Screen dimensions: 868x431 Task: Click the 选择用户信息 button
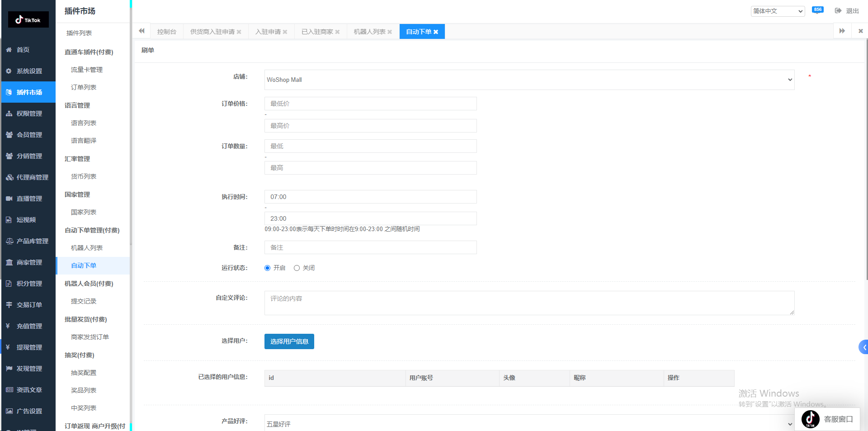click(x=289, y=341)
